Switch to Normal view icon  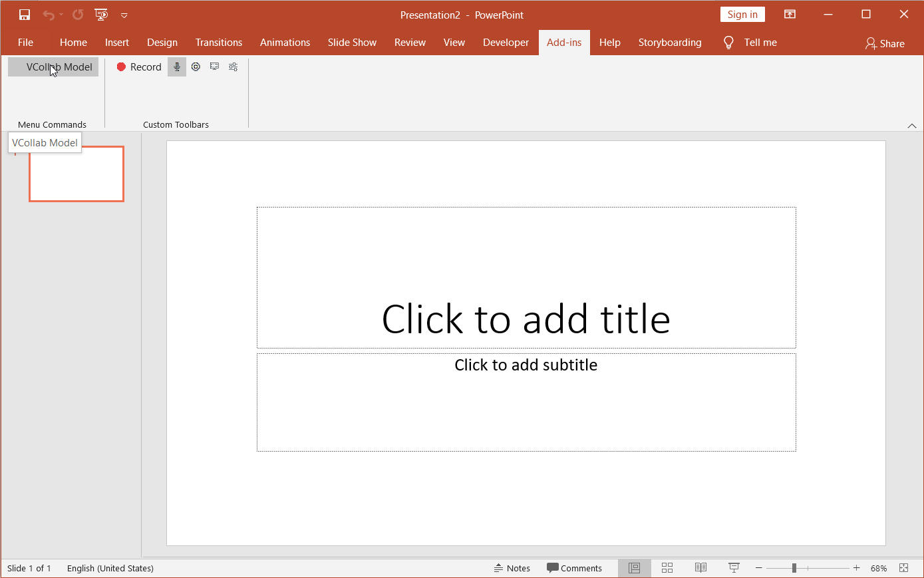[634, 568]
